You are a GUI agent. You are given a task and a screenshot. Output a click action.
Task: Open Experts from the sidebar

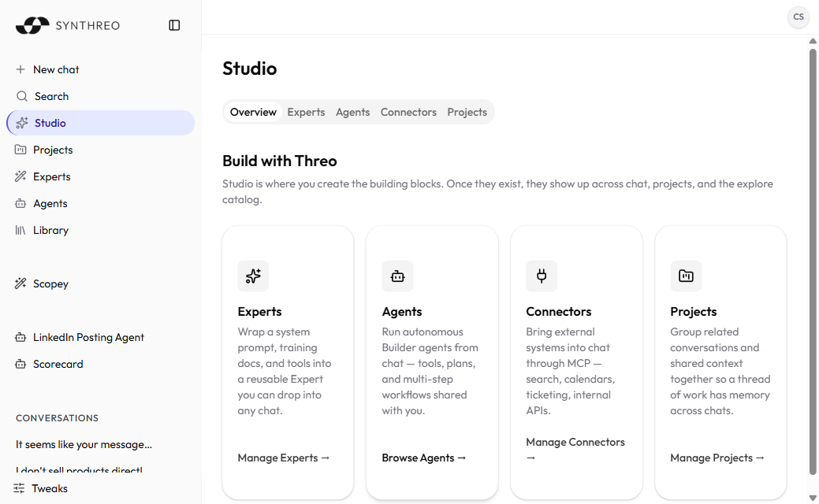tap(100, 176)
